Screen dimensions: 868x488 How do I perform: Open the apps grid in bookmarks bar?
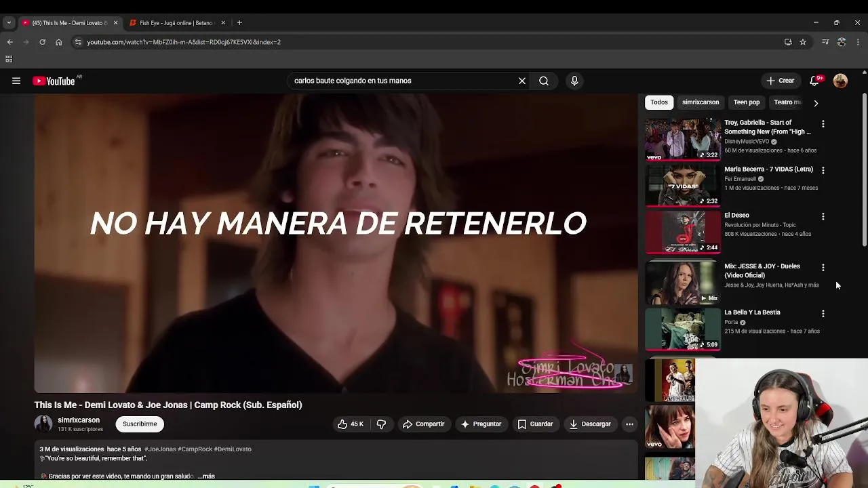9,59
